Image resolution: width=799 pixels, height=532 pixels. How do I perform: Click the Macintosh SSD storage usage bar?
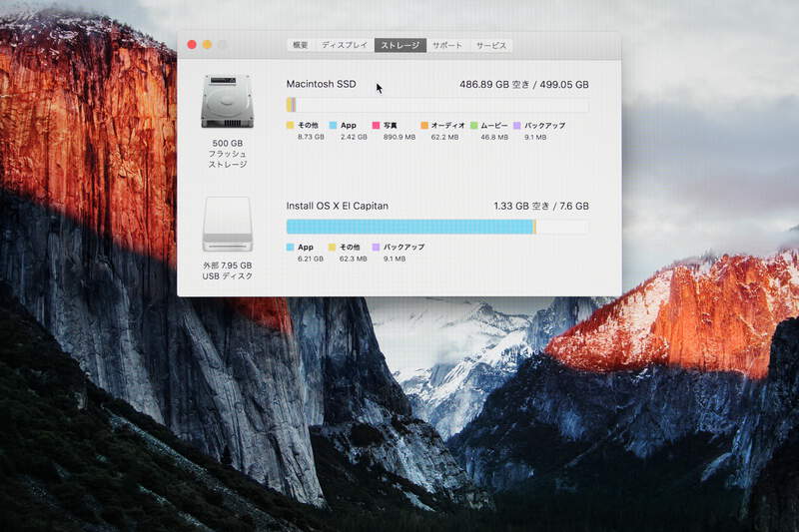(437, 105)
